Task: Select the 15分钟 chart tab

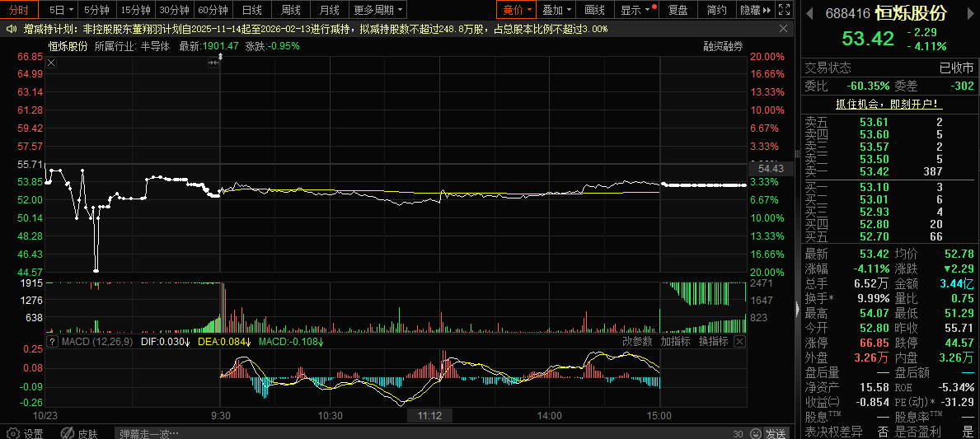Action: 135,10
